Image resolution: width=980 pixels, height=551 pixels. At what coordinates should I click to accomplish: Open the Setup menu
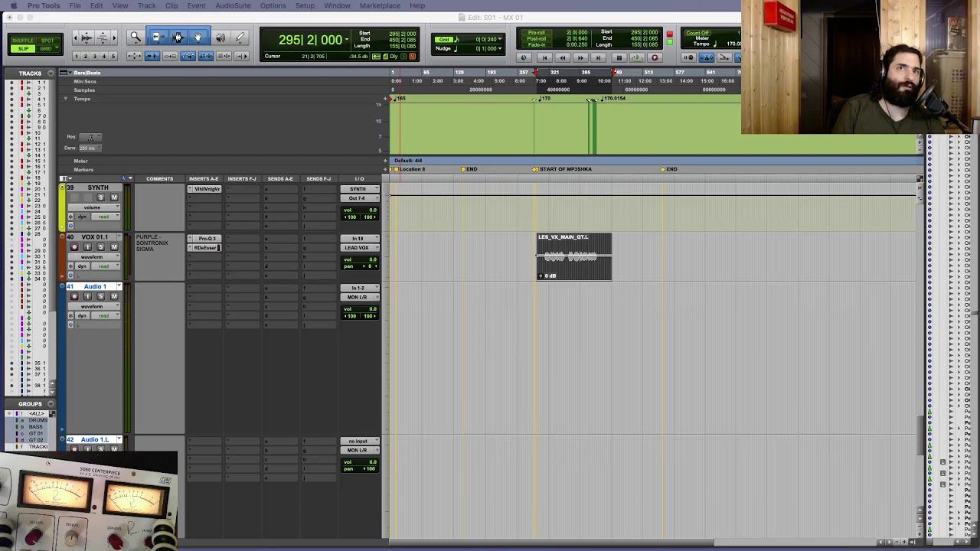305,5
